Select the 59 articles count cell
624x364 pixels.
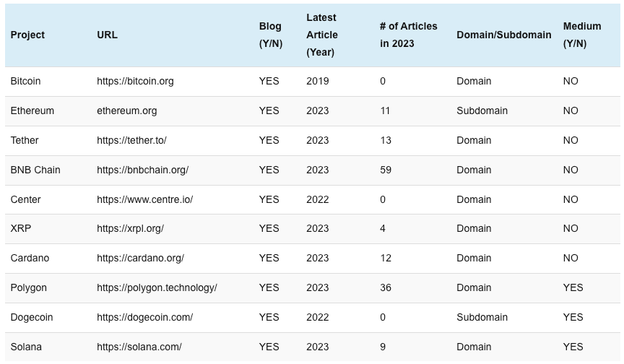click(386, 170)
